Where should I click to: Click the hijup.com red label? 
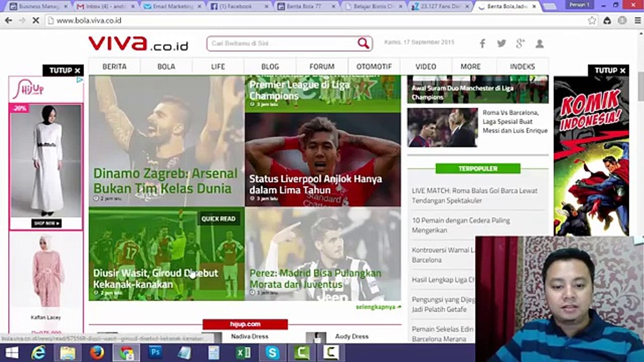245,324
